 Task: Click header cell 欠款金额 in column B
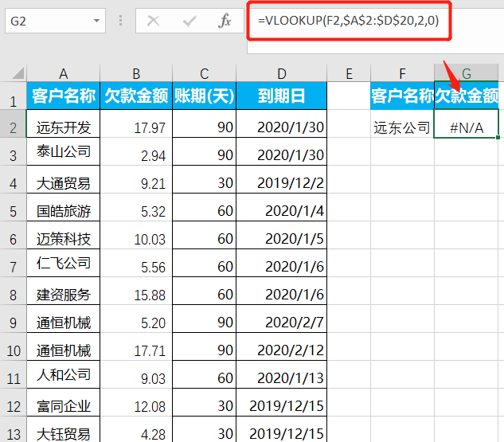(136, 96)
